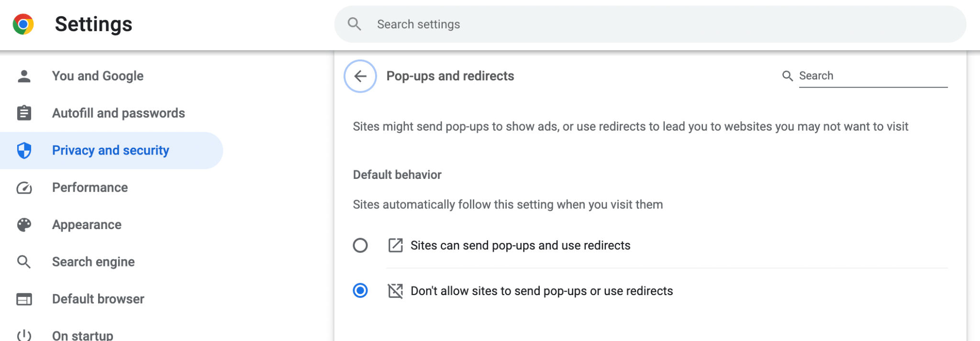The height and width of the screenshot is (341, 980).
Task: Open the You and Google settings
Action: tap(98, 75)
